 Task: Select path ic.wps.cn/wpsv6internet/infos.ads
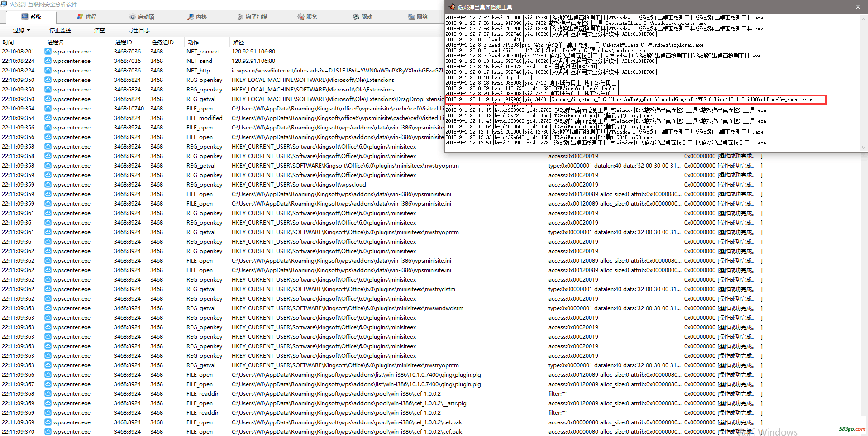pyautogui.click(x=338, y=71)
